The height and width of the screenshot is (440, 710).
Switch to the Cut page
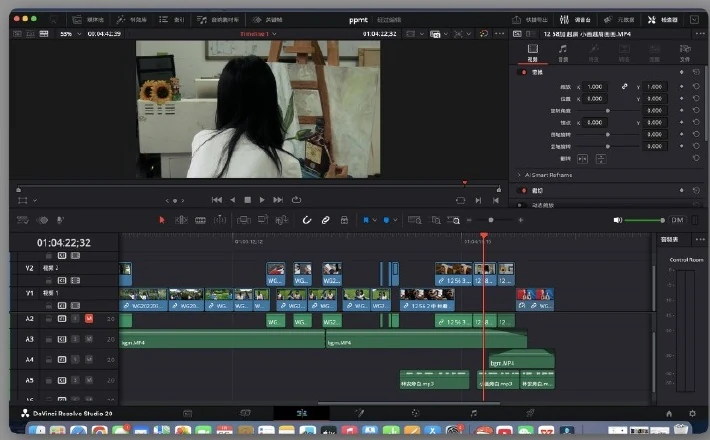pos(245,413)
